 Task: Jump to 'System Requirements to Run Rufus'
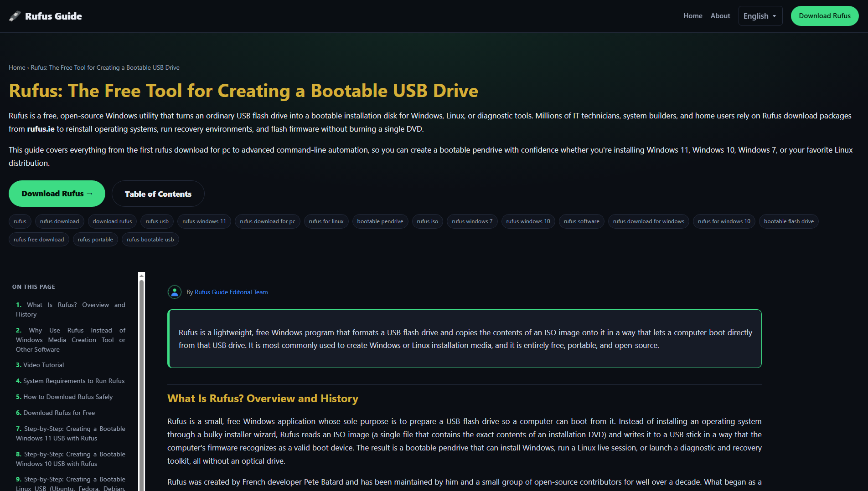[70, 381]
